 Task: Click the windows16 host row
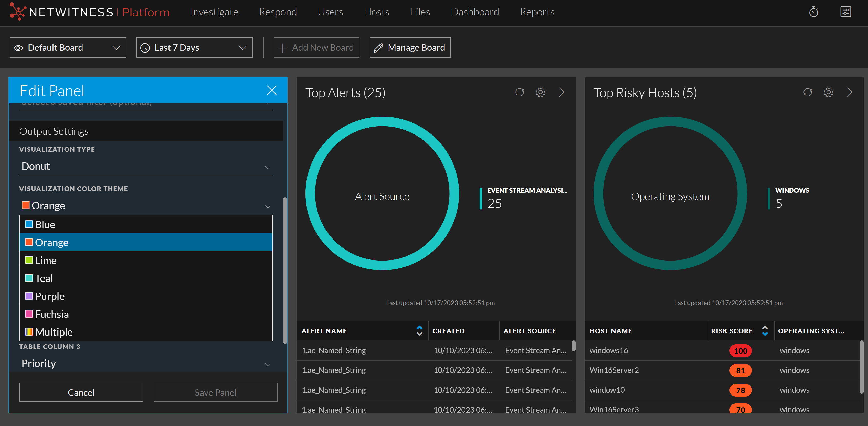[x=609, y=350]
